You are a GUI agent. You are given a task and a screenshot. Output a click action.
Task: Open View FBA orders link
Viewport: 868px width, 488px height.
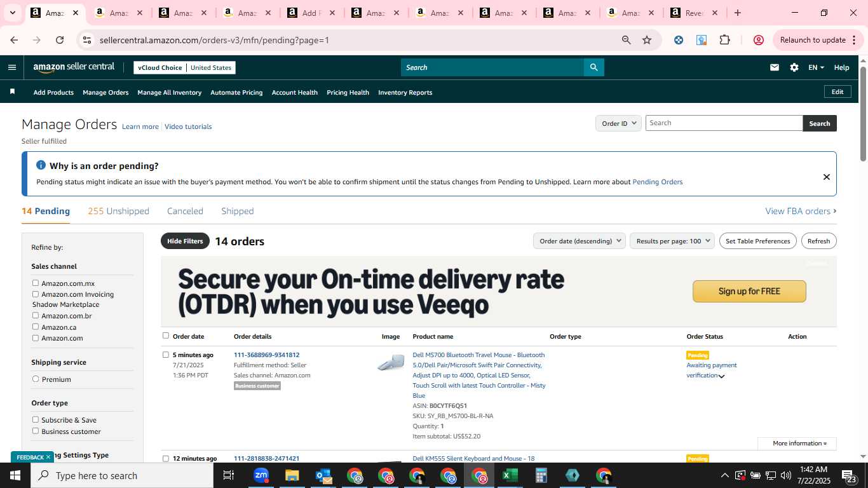801,211
